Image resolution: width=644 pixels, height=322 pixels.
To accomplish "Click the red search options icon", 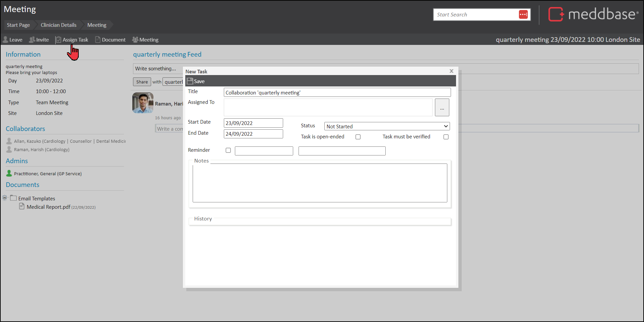I will coord(523,14).
